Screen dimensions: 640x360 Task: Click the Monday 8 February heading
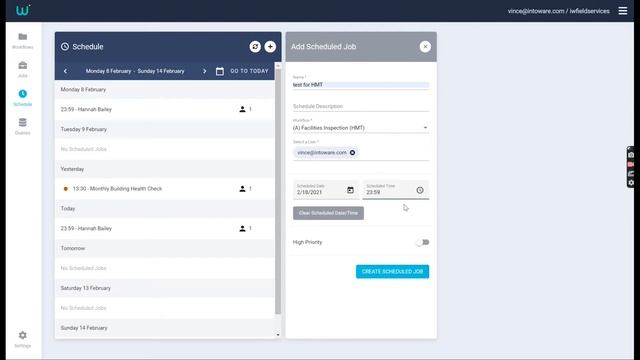pyautogui.click(x=83, y=89)
